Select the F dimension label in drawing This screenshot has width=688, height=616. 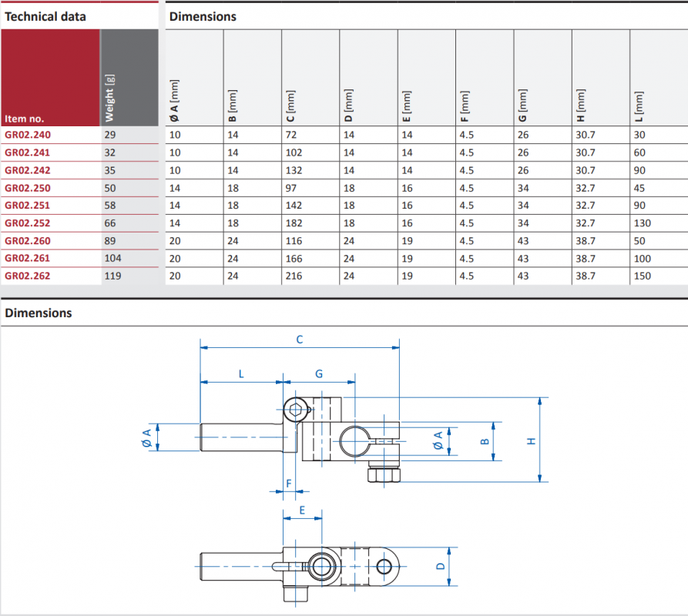tap(289, 483)
